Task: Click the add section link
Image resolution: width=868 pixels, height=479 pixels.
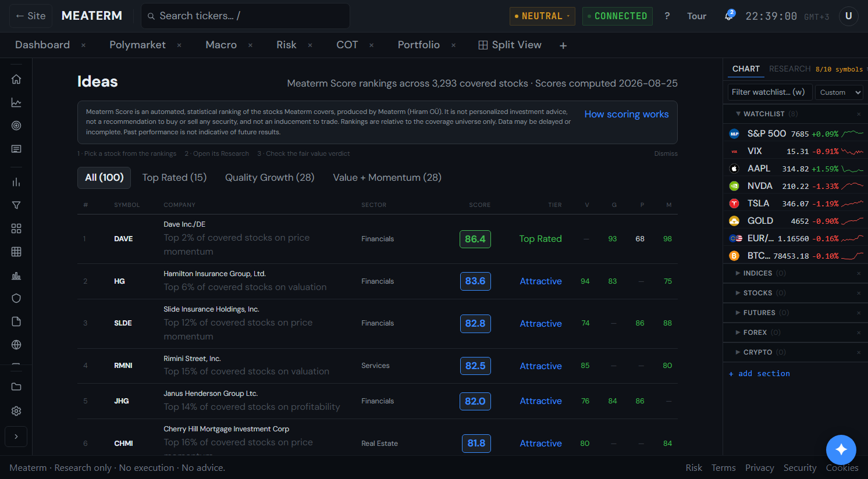Action: tap(759, 374)
